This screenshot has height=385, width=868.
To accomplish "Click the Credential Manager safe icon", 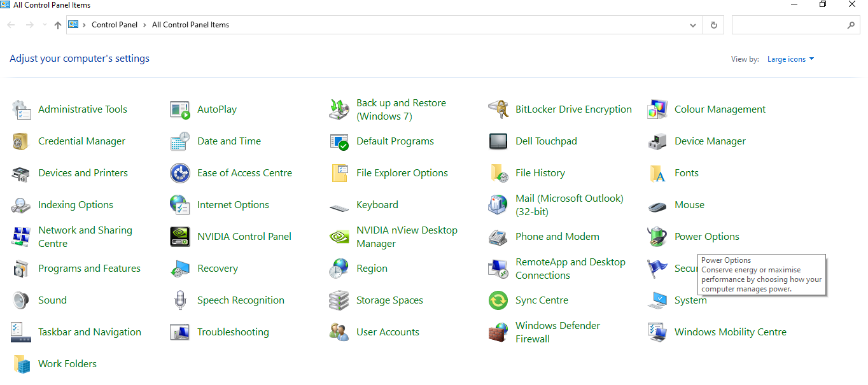I will 21,141.
